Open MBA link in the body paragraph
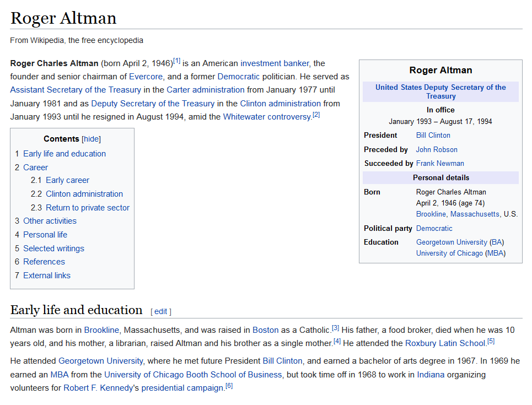Screen dimensions: 532x405 click(x=60, y=375)
